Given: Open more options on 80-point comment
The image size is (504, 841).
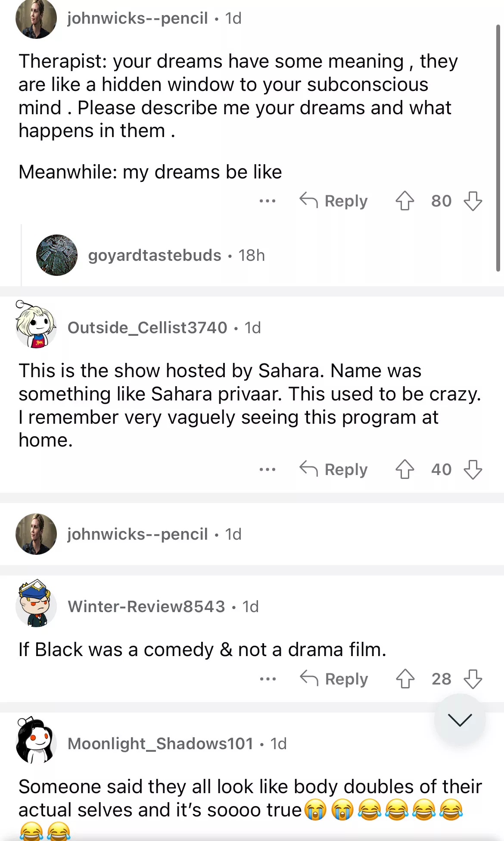Looking at the screenshot, I should [268, 201].
